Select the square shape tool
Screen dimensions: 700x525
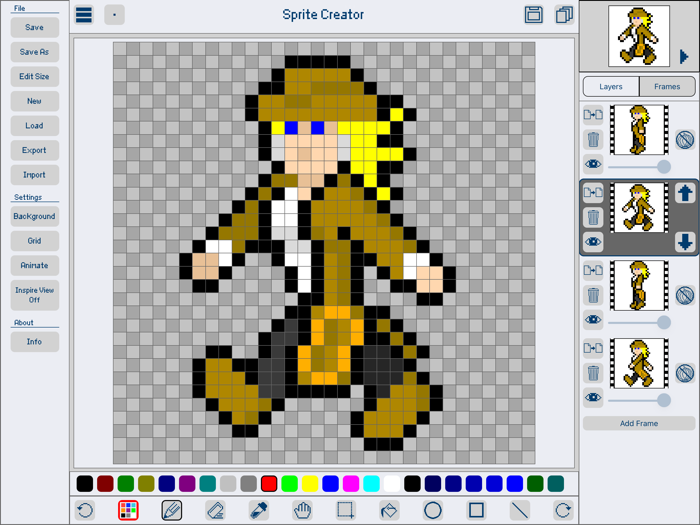point(476,510)
